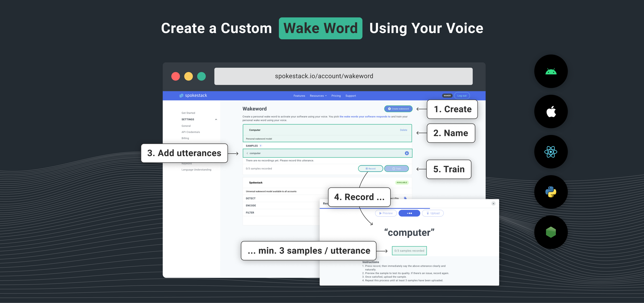The height and width of the screenshot is (303, 644).
Task: Open the Pricing nav item
Action: pyautogui.click(x=336, y=96)
